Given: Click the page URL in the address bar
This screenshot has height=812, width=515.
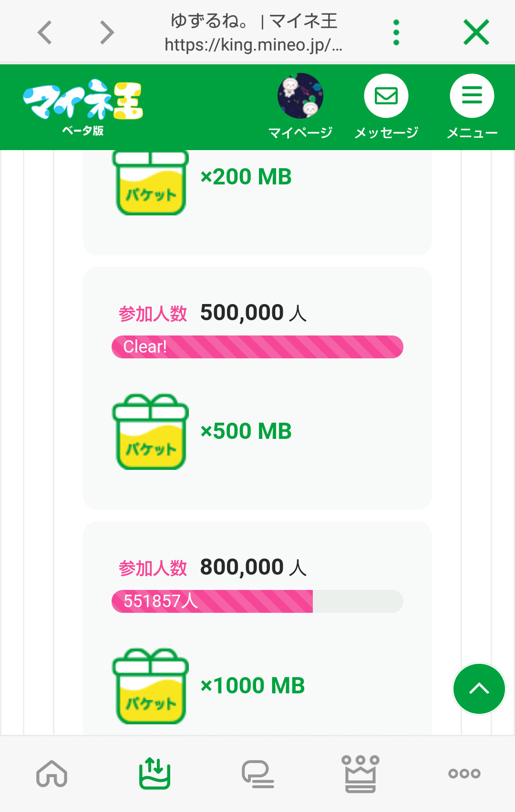Looking at the screenshot, I should (253, 45).
